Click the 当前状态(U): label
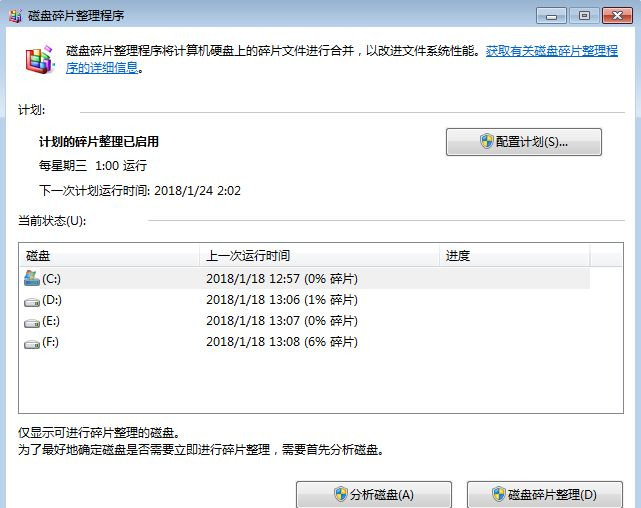Viewport: 641px width, 508px height. [52, 221]
